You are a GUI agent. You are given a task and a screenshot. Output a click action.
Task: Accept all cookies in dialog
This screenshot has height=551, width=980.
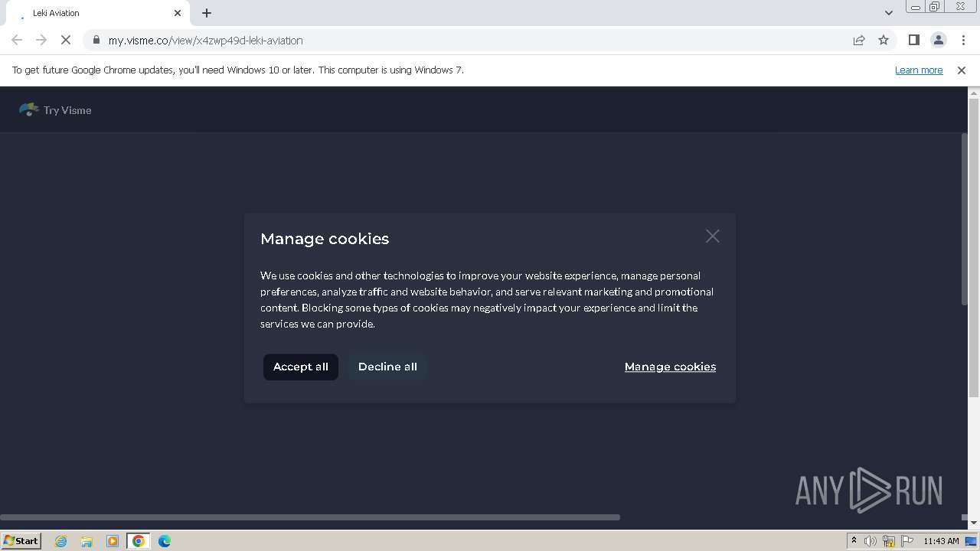[300, 367]
